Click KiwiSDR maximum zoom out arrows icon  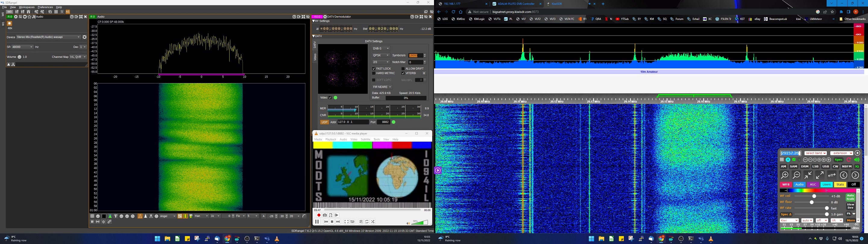(820, 175)
